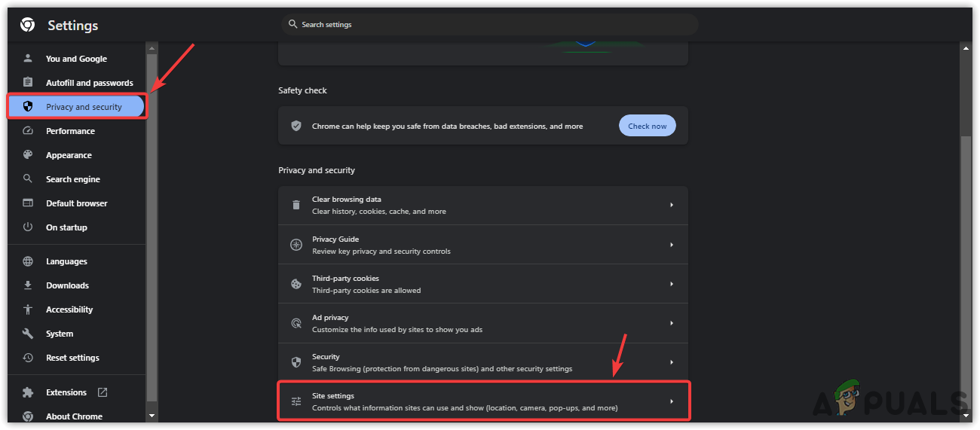
Task: Click the Downloads arrow icon
Action: pyautogui.click(x=28, y=285)
